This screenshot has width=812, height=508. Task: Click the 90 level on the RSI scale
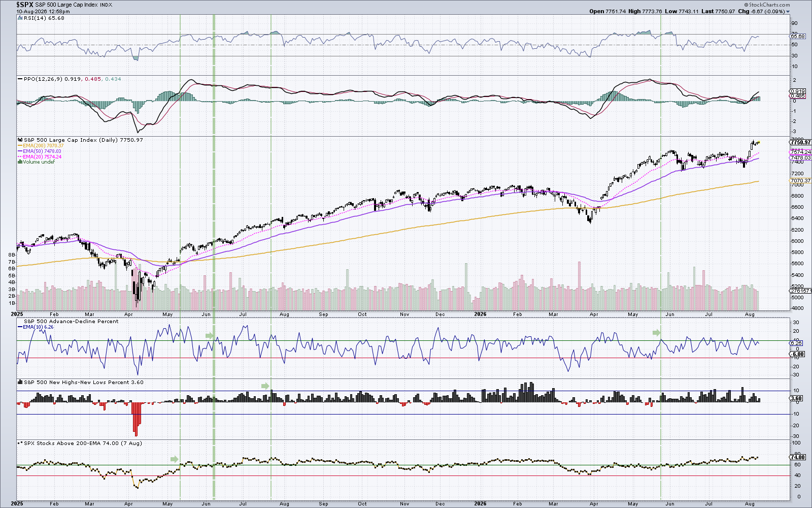click(795, 23)
